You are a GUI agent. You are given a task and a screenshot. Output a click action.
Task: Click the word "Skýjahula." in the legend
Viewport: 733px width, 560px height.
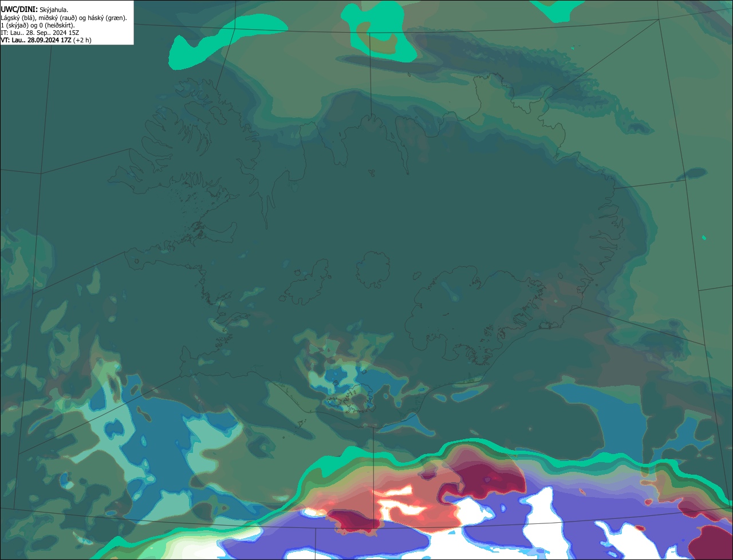tap(54, 10)
